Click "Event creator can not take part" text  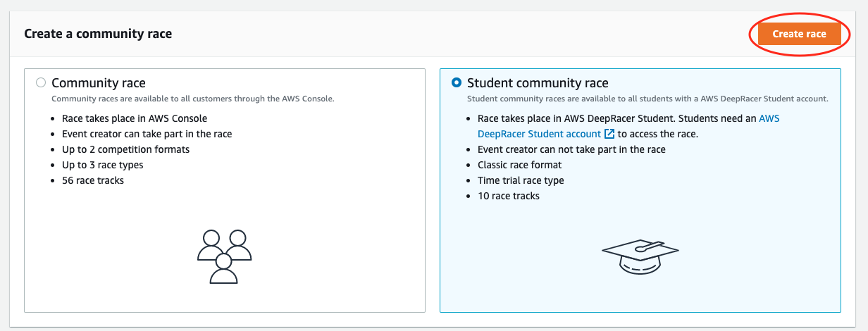tap(571, 149)
